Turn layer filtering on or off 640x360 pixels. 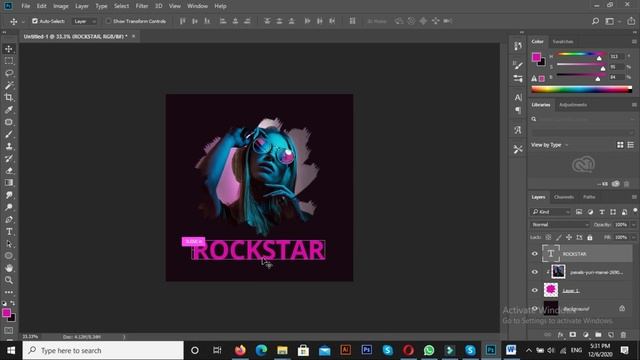click(635, 210)
